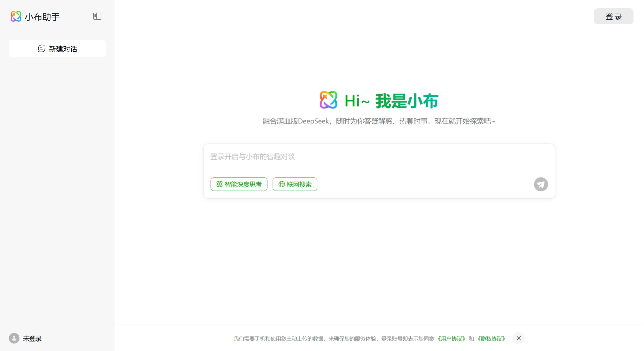The width and height of the screenshot is (644, 351).
Task: Click the 小布助手 rainbow logo icon
Action: click(15, 16)
